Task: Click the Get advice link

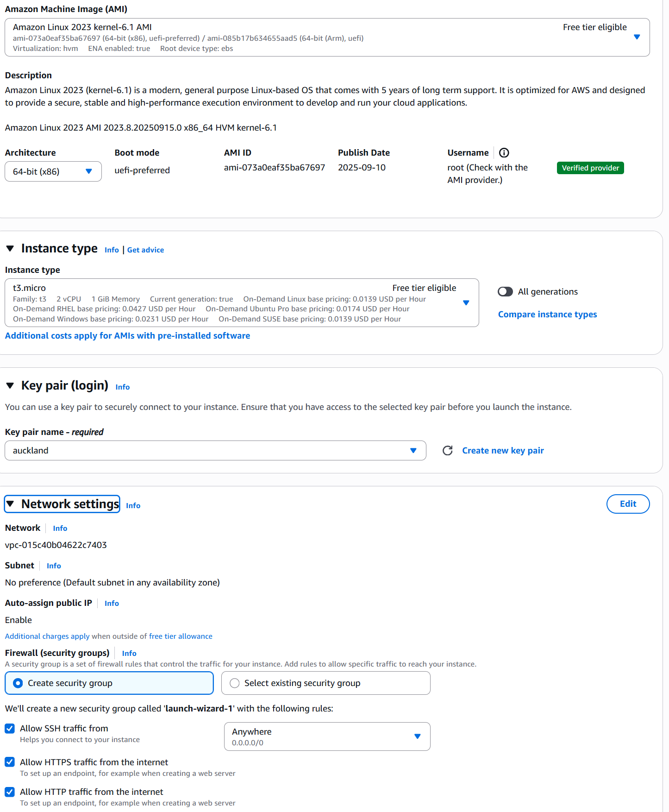Action: click(x=145, y=250)
